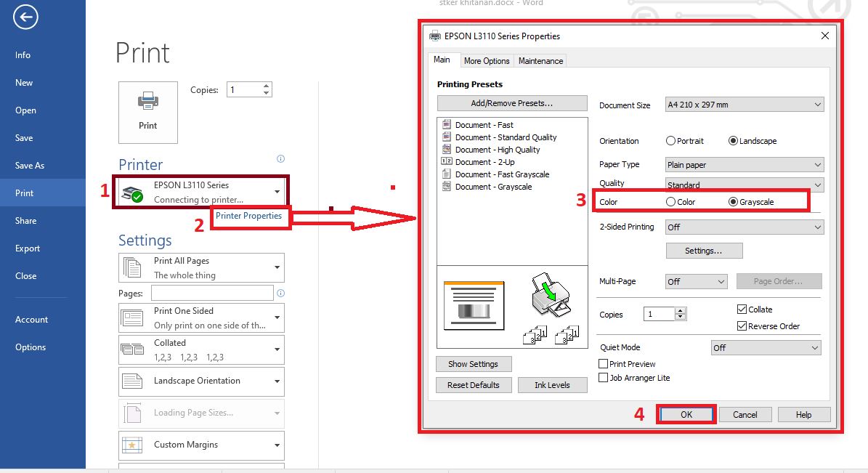Click the Print One Sided icon
This screenshot has height=473, width=868.
[x=132, y=318]
